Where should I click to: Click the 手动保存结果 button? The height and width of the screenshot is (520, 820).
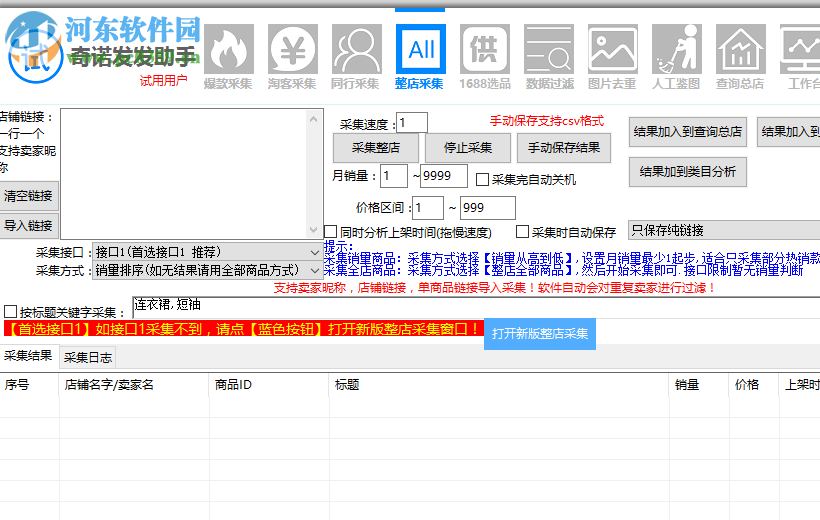point(564,148)
